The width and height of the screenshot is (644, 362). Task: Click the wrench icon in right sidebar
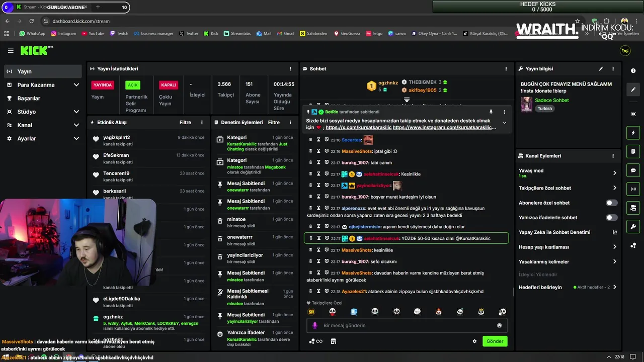click(633, 226)
